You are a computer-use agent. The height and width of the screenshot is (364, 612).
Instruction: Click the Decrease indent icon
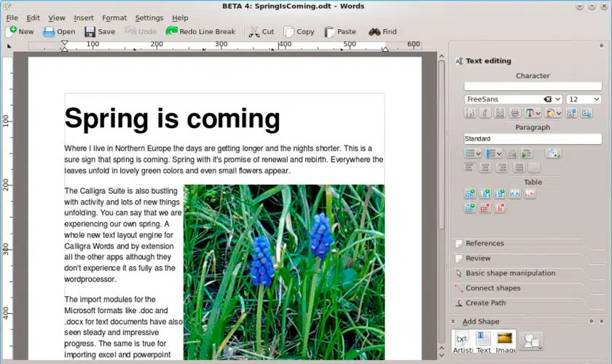point(511,154)
